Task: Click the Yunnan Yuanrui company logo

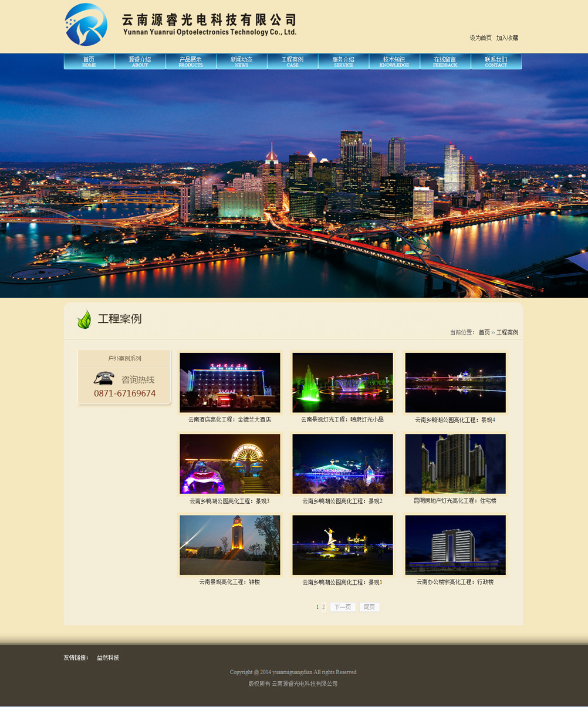Action: [86, 25]
